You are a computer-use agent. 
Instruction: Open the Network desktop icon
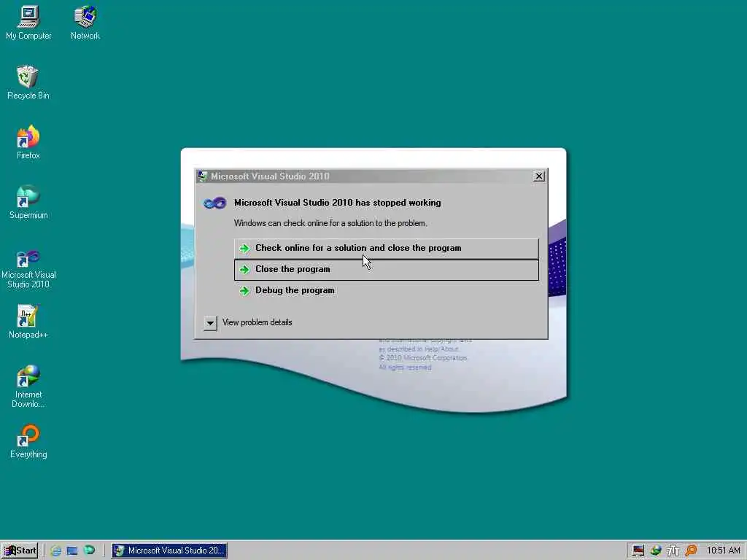(85, 23)
